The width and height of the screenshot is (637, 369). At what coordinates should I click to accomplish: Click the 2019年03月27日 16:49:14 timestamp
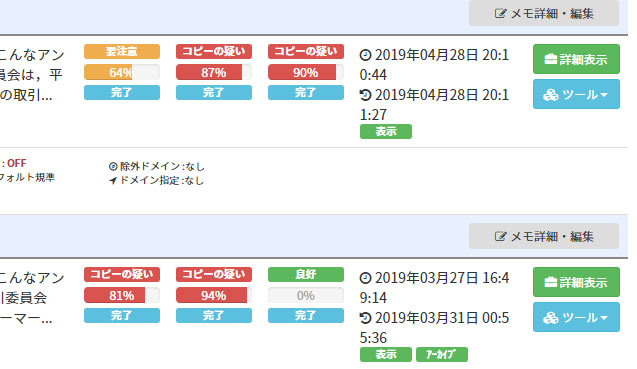434,288
